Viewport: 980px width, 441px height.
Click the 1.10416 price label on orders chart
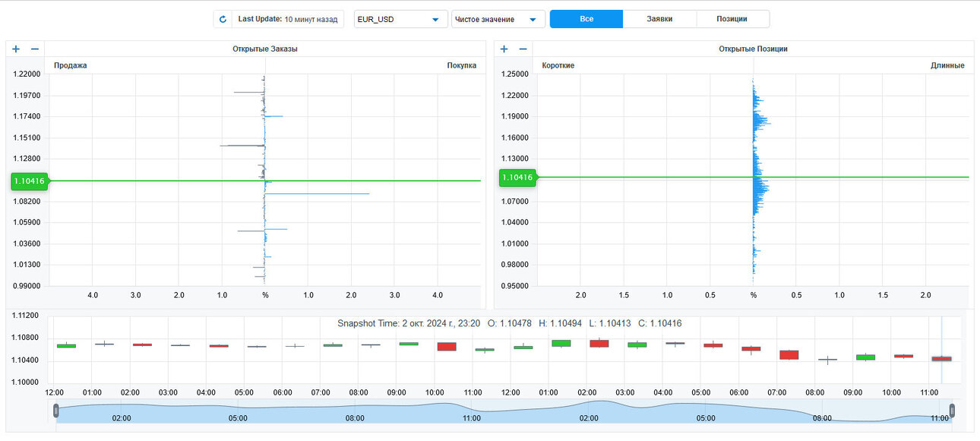30,181
